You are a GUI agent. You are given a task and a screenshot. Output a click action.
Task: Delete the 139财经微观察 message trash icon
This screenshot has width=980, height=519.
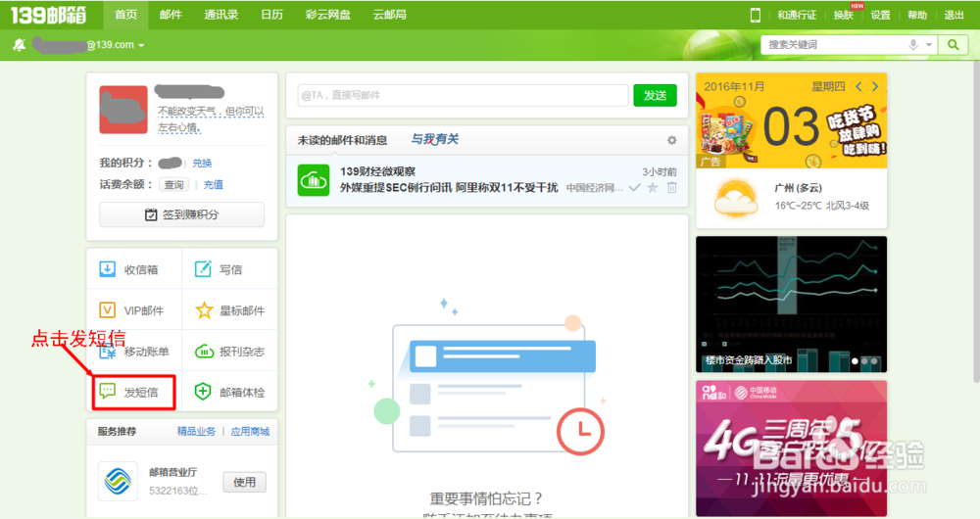pyautogui.click(x=672, y=187)
